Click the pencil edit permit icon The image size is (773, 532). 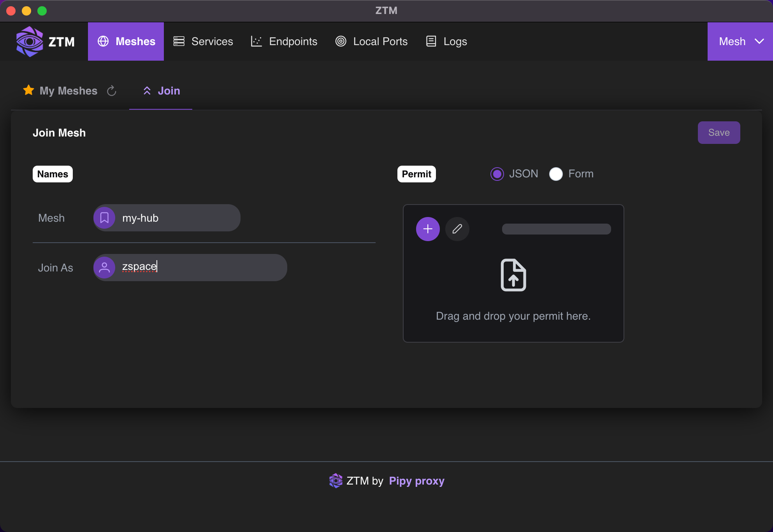click(457, 229)
